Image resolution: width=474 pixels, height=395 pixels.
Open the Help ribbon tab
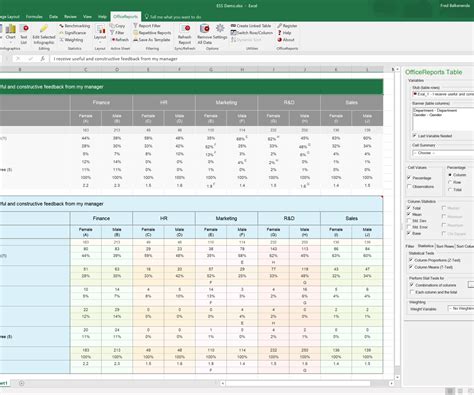click(x=102, y=16)
